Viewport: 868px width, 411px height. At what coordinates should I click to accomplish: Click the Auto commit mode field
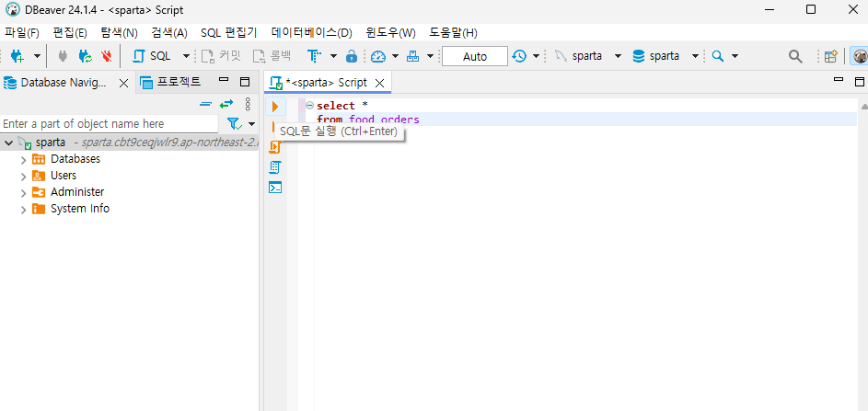pos(474,56)
